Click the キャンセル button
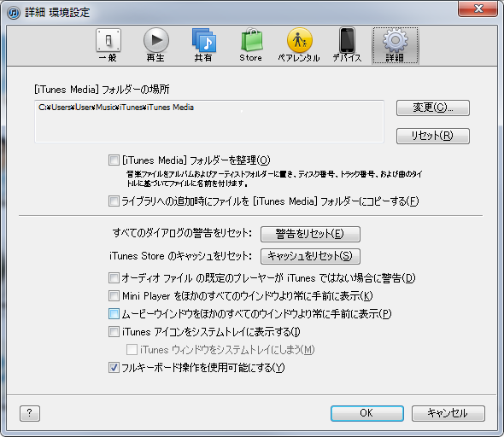Screen dimensions: 504x437 coord(448,413)
